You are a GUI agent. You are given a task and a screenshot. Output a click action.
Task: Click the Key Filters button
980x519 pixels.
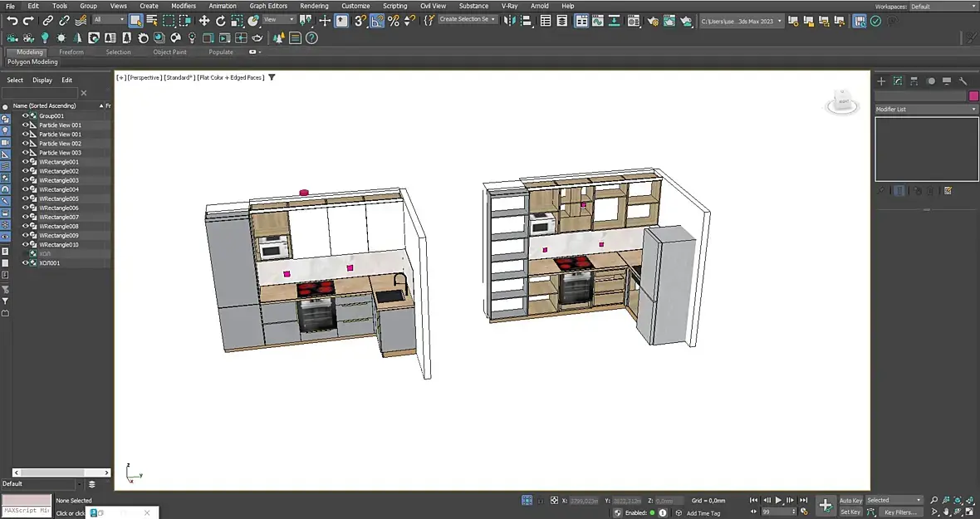coord(899,512)
